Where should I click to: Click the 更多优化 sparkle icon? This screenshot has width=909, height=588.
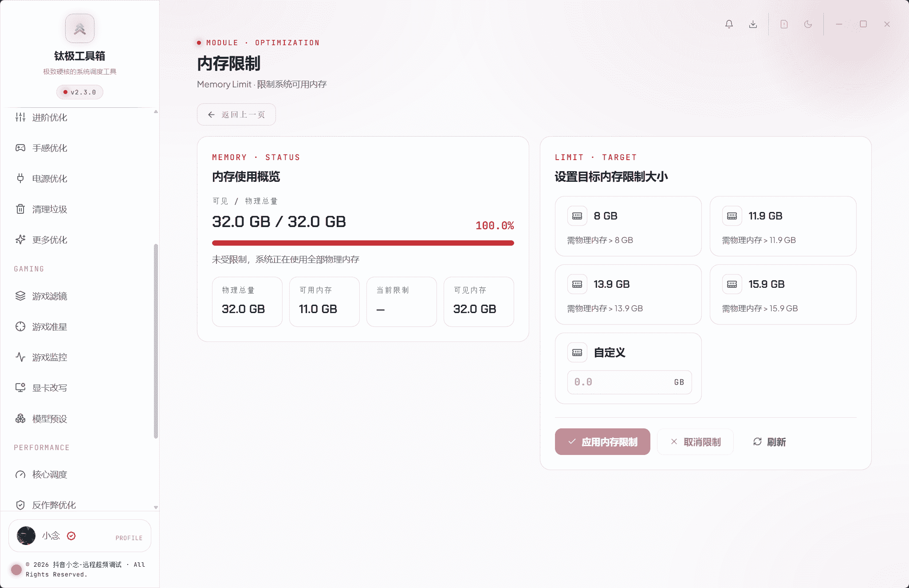[x=20, y=240]
